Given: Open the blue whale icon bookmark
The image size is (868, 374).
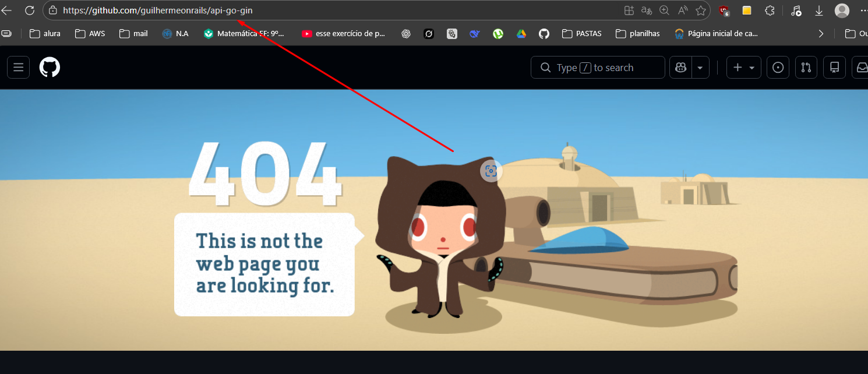Looking at the screenshot, I should coord(475,34).
